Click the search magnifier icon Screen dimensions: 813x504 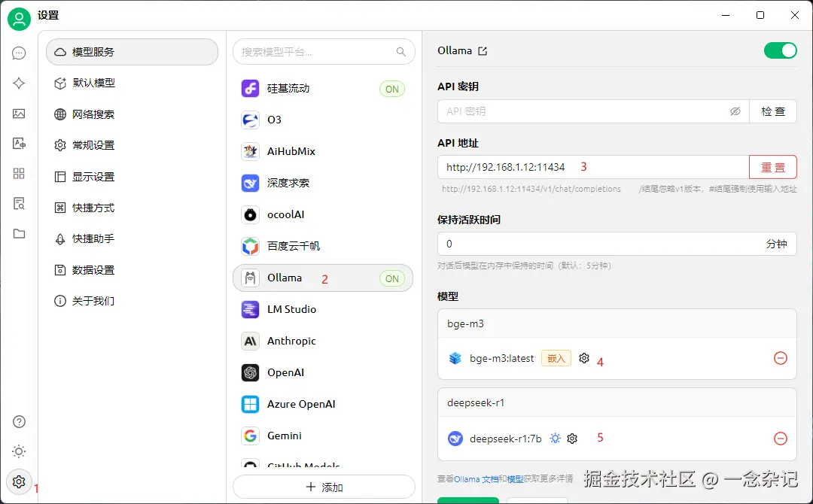(400, 52)
